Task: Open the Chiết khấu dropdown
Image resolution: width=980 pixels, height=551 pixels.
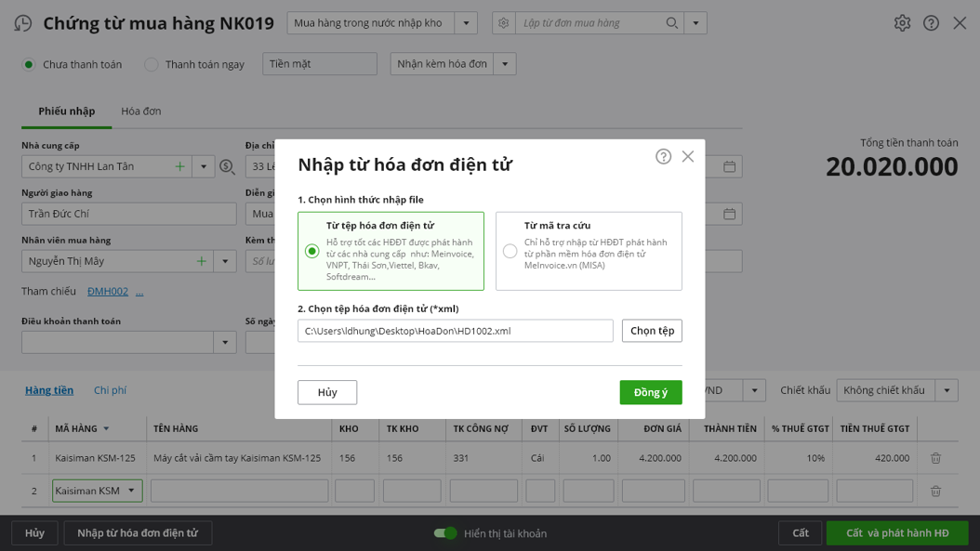Action: pos(947,390)
